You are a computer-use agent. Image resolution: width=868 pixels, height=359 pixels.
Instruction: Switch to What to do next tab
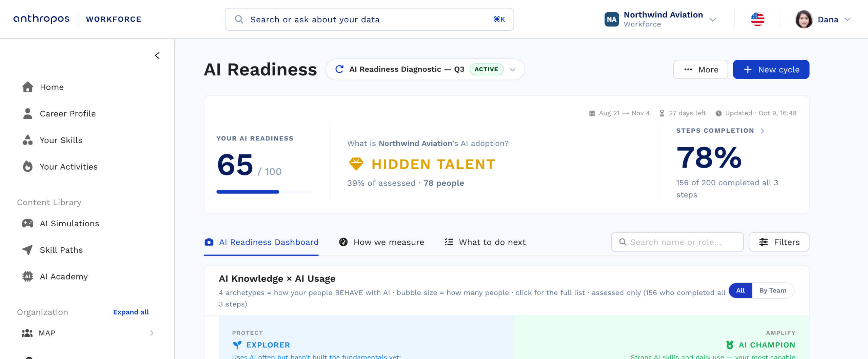[485, 242]
